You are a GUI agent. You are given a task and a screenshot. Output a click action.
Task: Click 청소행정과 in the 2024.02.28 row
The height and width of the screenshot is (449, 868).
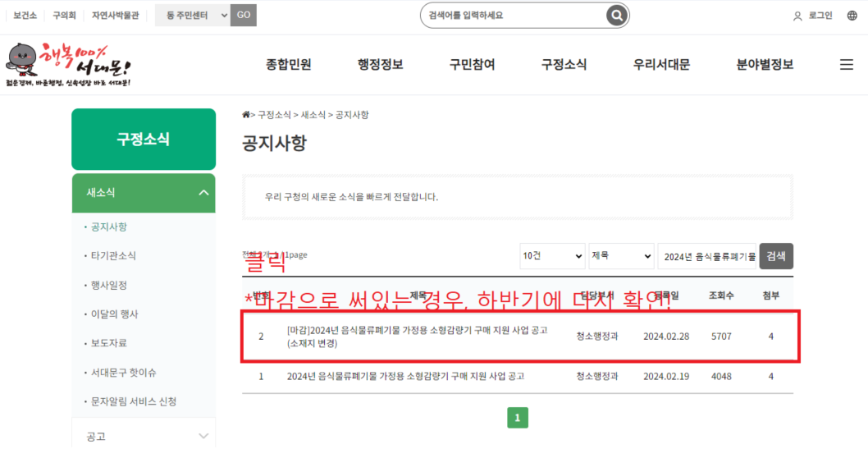597,337
